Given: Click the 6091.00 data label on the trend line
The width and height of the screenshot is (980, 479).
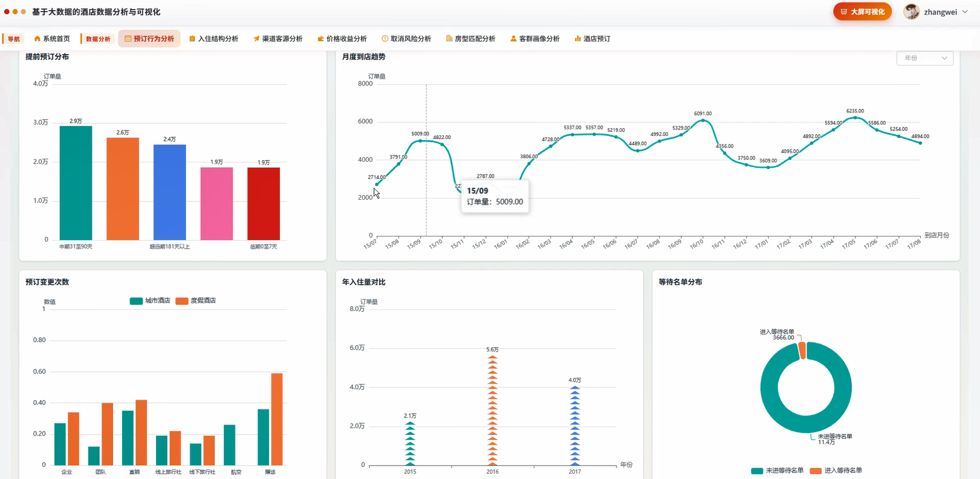Looking at the screenshot, I should click(702, 114).
